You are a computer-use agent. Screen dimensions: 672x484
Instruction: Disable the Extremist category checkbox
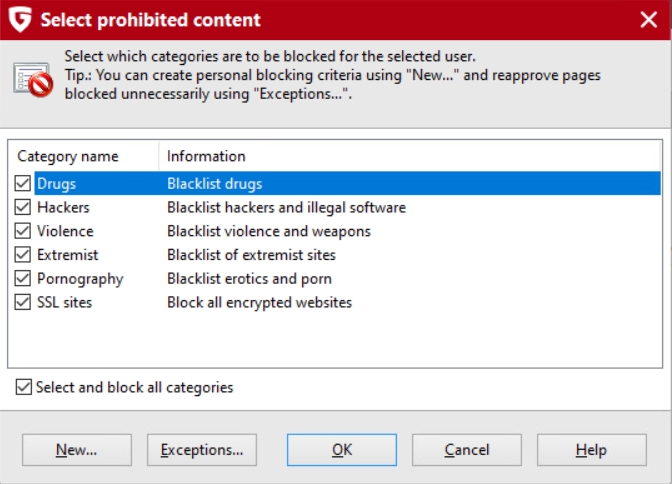(23, 255)
